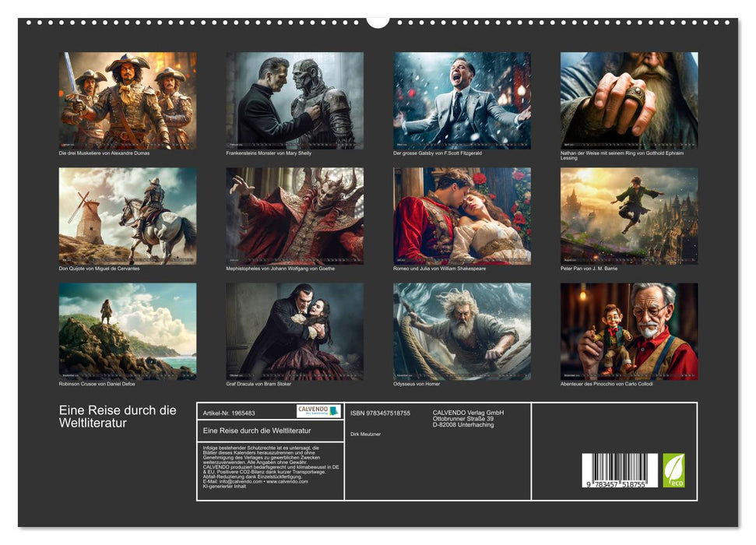Select the Romeo und Julia thumbnail
This screenshot has width=756, height=545.
[x=462, y=216]
